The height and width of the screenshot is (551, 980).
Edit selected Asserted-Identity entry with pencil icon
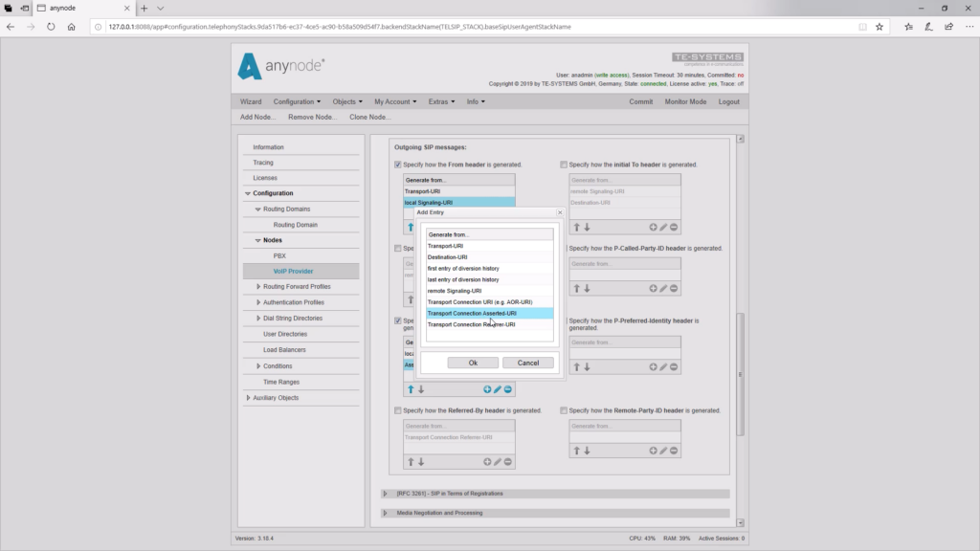tap(498, 389)
